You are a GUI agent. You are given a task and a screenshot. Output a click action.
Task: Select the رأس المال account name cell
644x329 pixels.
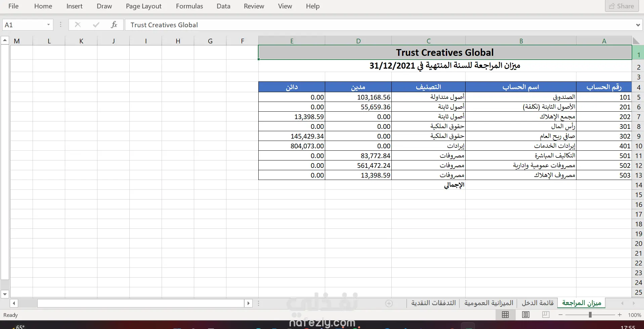click(521, 126)
